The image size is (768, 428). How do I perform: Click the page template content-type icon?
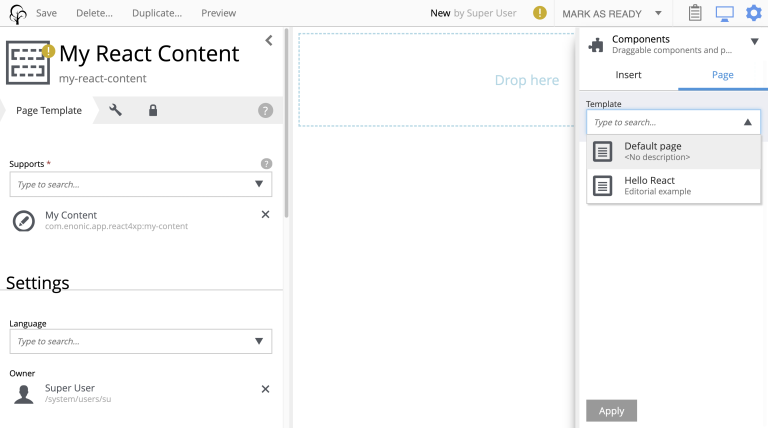point(28,62)
